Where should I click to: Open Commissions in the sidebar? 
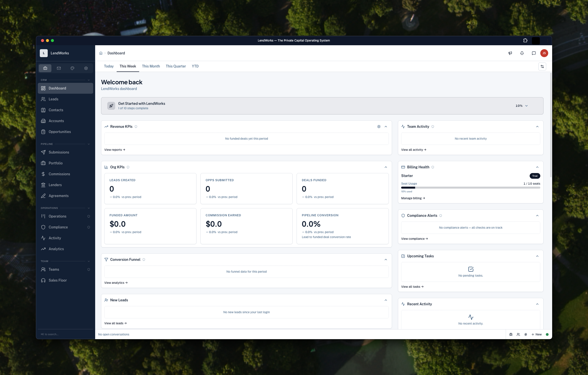[x=65, y=174]
